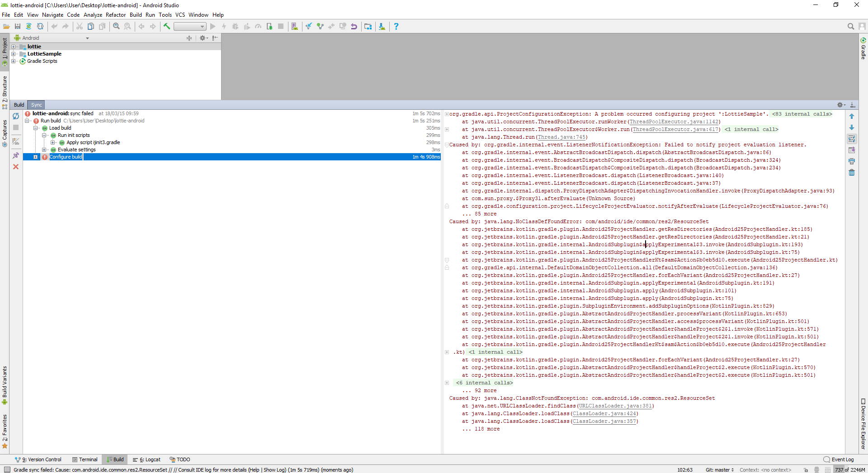Viewport: 868px width, 473px height.
Task: Open the Logcat tool window tab
Action: [x=147, y=459]
